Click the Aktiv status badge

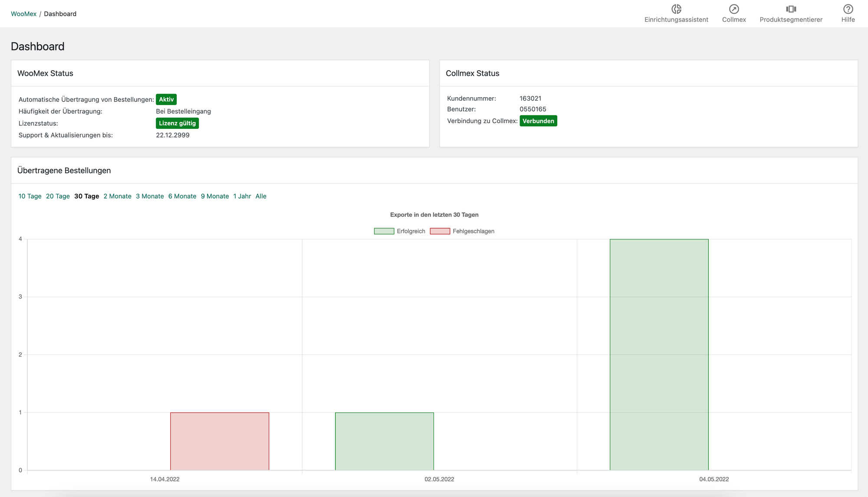[166, 99]
